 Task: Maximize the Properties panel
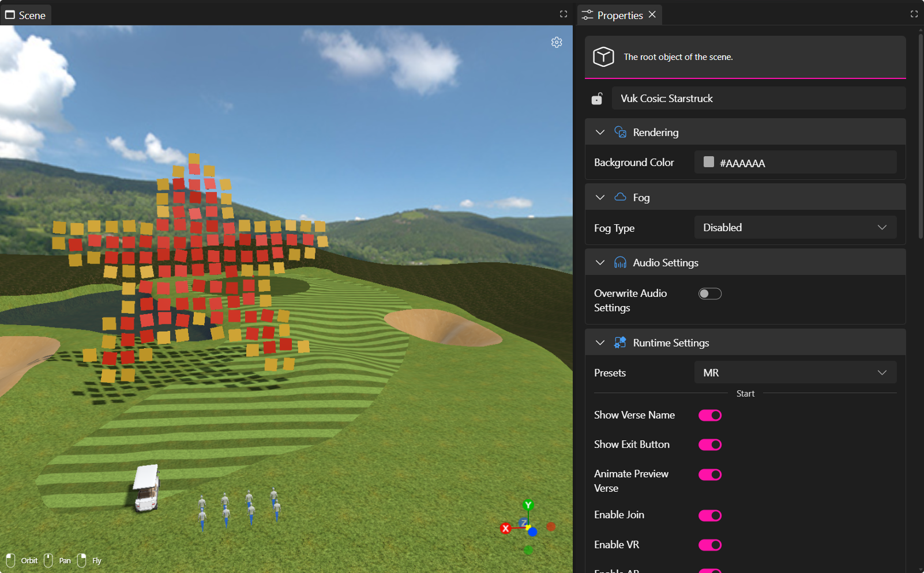point(914,14)
